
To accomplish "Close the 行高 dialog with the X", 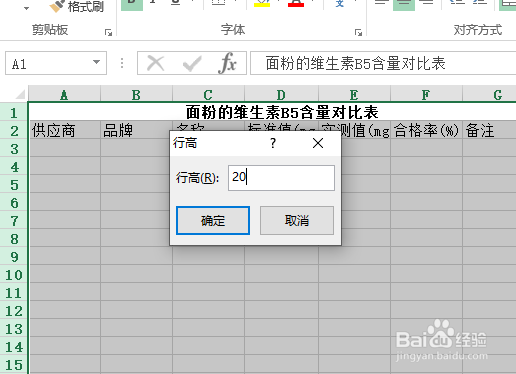I will [x=318, y=143].
